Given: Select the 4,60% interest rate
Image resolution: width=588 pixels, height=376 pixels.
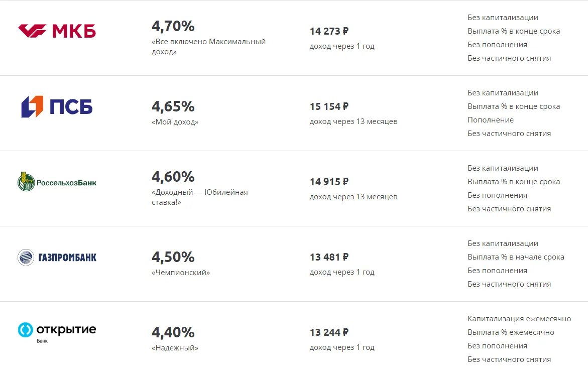Looking at the screenshot, I should [x=173, y=177].
